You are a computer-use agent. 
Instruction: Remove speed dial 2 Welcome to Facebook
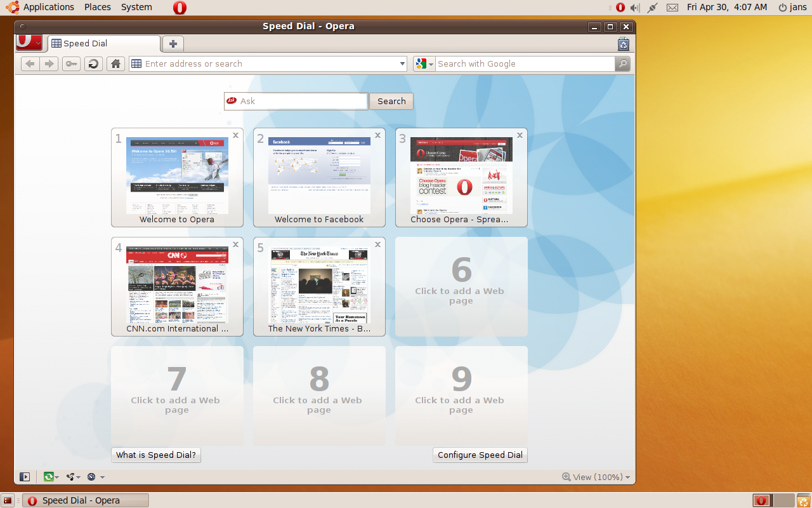pos(377,135)
